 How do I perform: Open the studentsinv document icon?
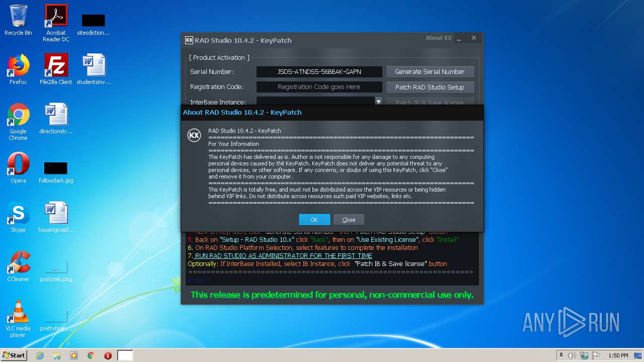[x=94, y=69]
